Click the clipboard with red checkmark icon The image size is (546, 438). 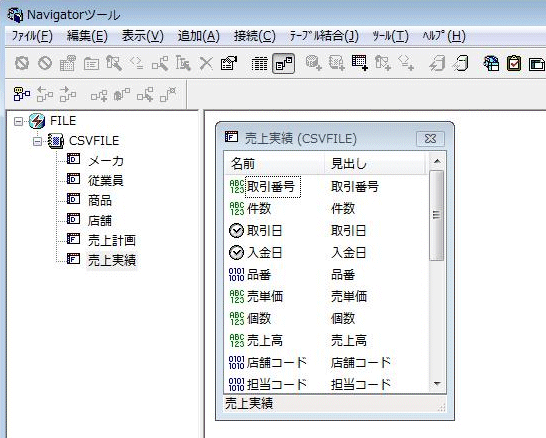514,64
